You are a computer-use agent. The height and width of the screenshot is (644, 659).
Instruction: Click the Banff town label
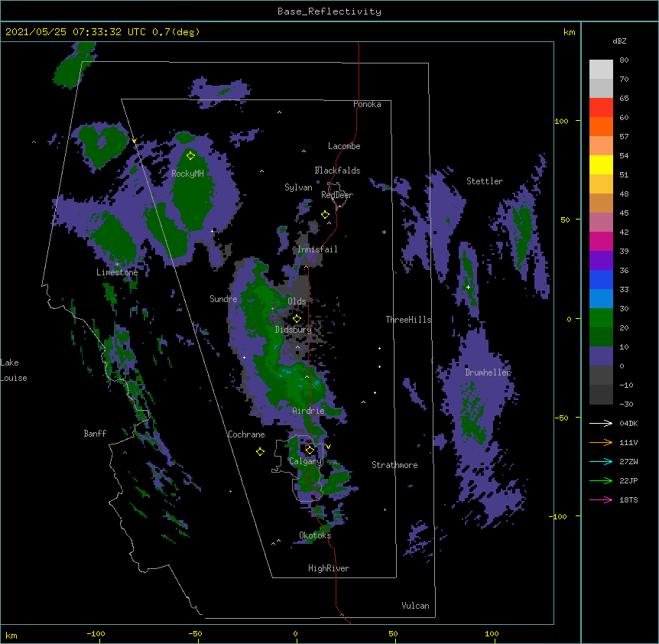point(95,434)
